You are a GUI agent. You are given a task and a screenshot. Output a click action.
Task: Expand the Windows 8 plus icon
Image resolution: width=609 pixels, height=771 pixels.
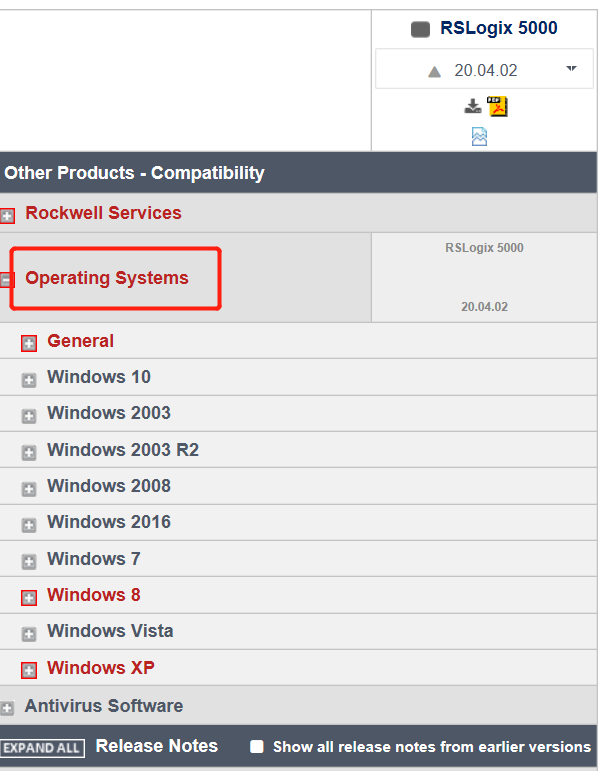[x=29, y=597]
